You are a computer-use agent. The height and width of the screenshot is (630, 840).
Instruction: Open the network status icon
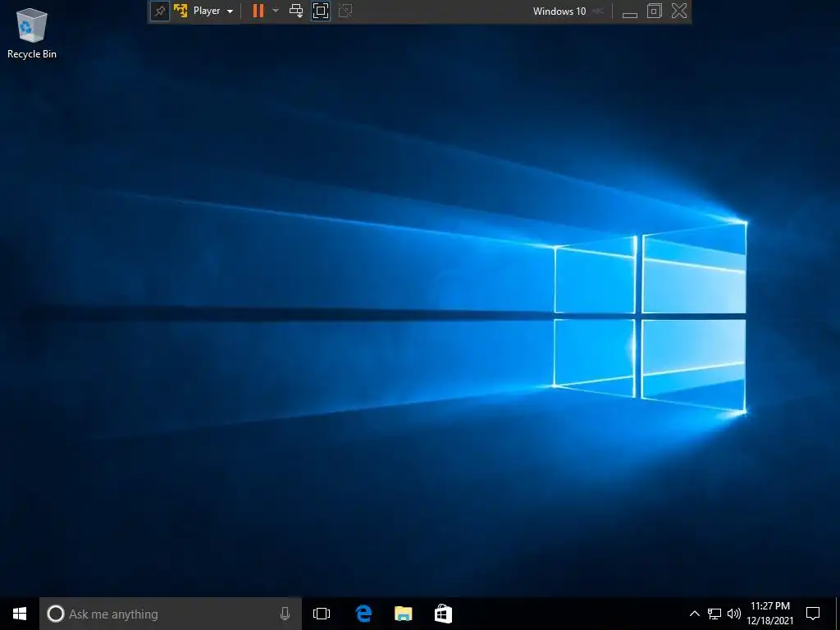[x=714, y=614]
